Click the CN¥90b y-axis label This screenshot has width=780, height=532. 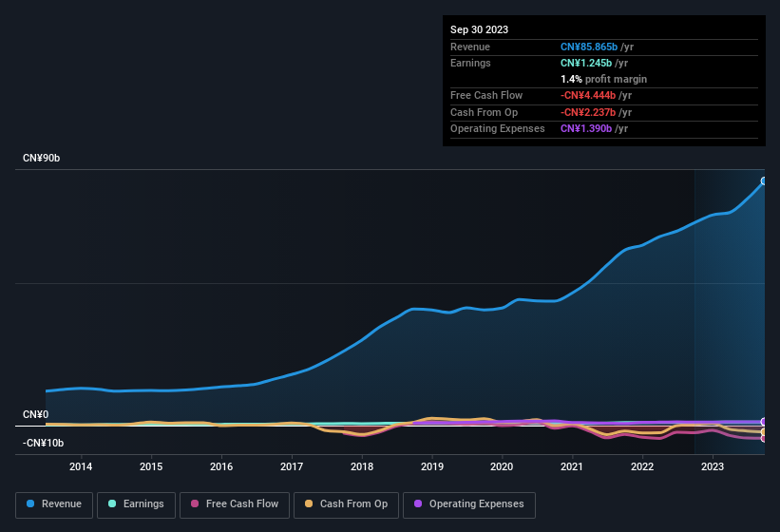(x=41, y=158)
